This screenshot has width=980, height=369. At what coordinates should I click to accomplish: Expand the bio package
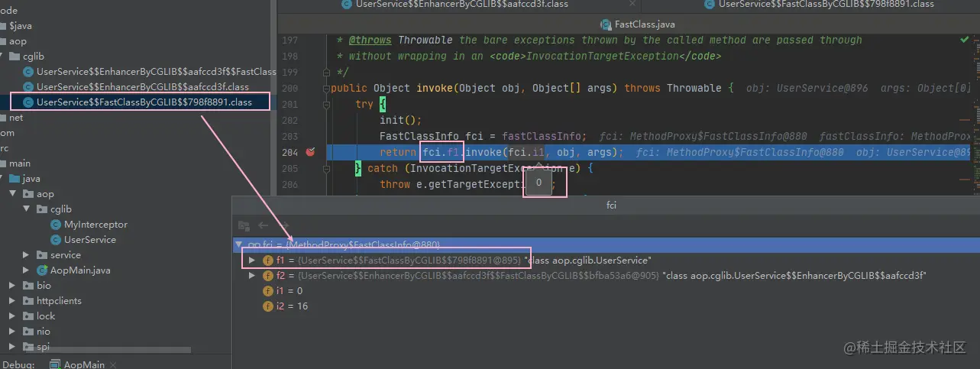click(11, 286)
